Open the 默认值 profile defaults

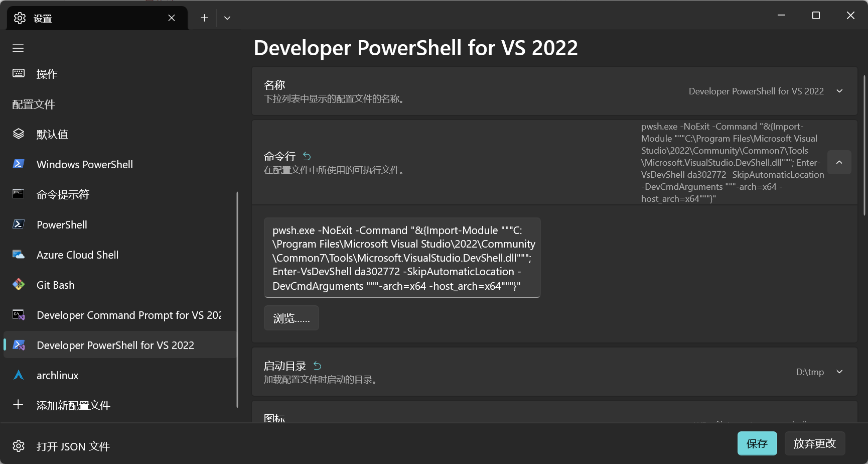tap(119, 134)
